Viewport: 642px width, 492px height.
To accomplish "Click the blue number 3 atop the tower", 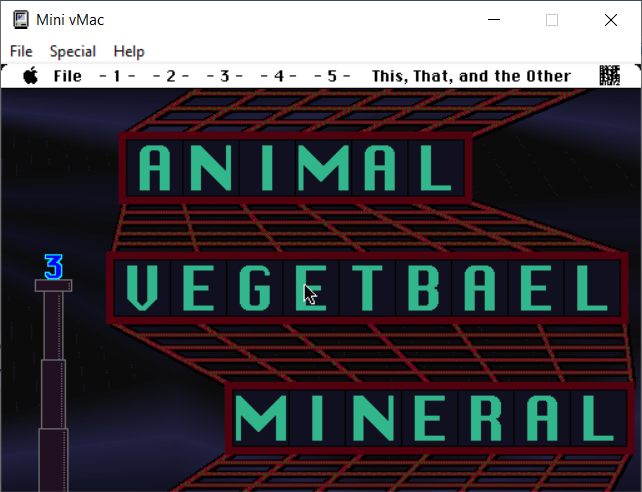I will click(x=54, y=267).
